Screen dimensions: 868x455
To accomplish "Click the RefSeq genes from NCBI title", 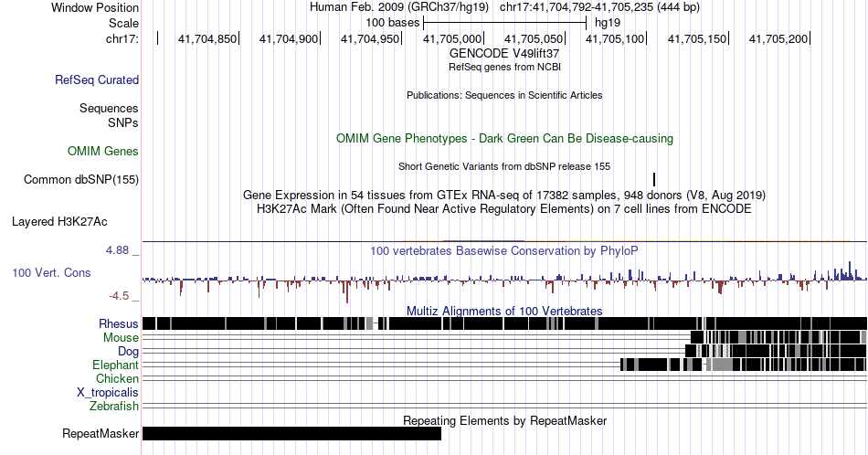I will pyautogui.click(x=504, y=67).
